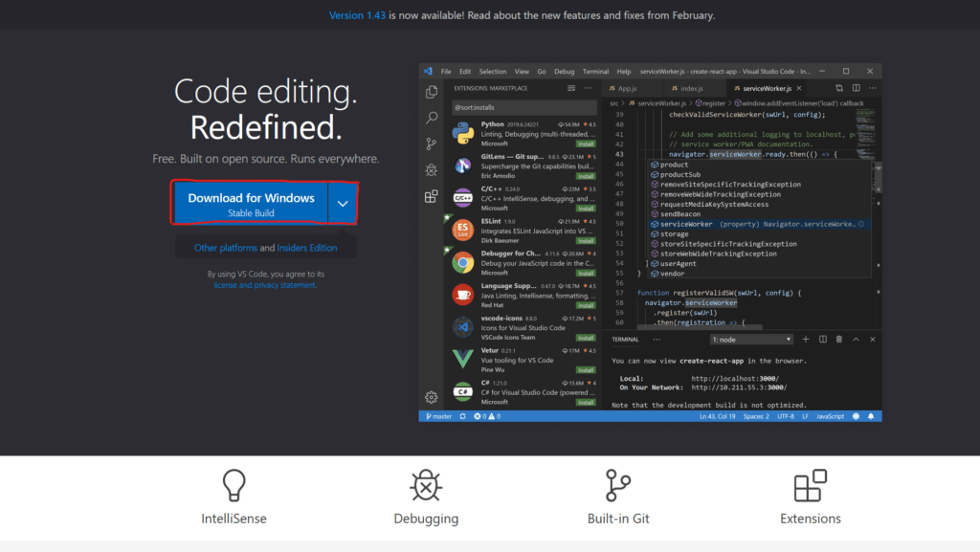Click the IntelliSense lightbulb icon
The image size is (980, 552).
tap(234, 486)
